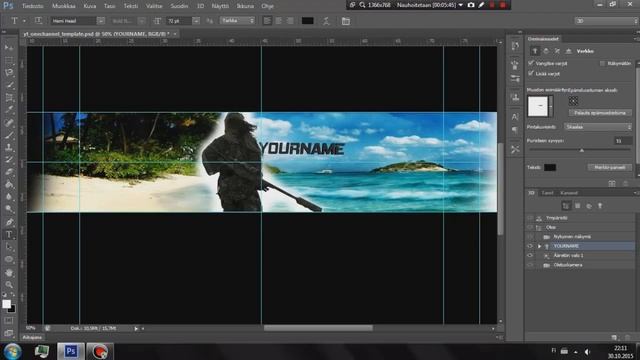This screenshot has height=360, width=640.
Task: Open the warped text options icon
Action: pyautogui.click(x=326, y=21)
